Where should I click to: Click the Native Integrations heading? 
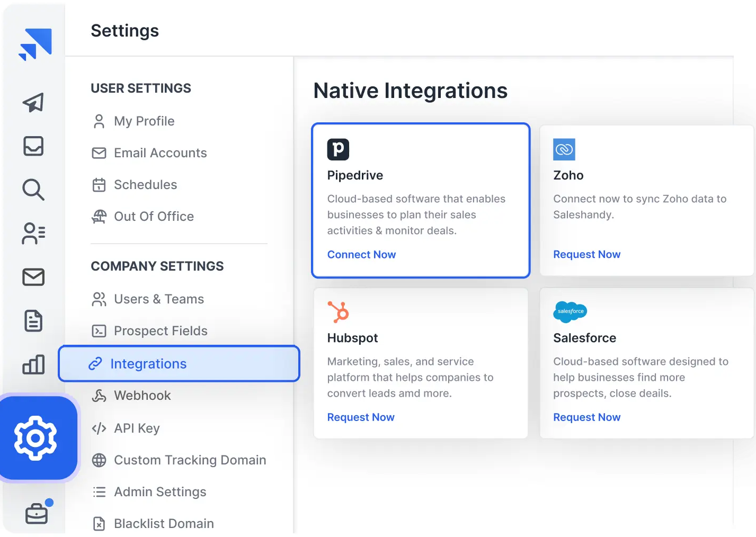coord(411,91)
